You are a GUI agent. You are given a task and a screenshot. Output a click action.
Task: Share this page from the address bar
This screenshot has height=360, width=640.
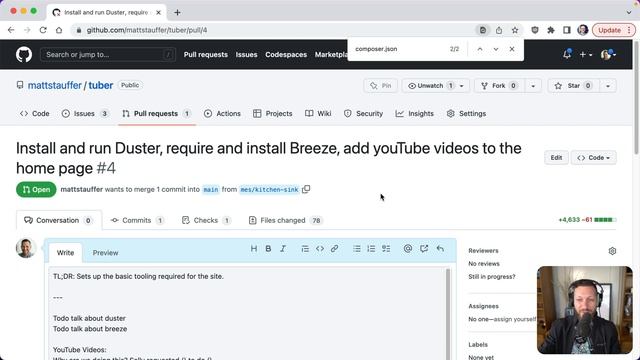pos(499,30)
